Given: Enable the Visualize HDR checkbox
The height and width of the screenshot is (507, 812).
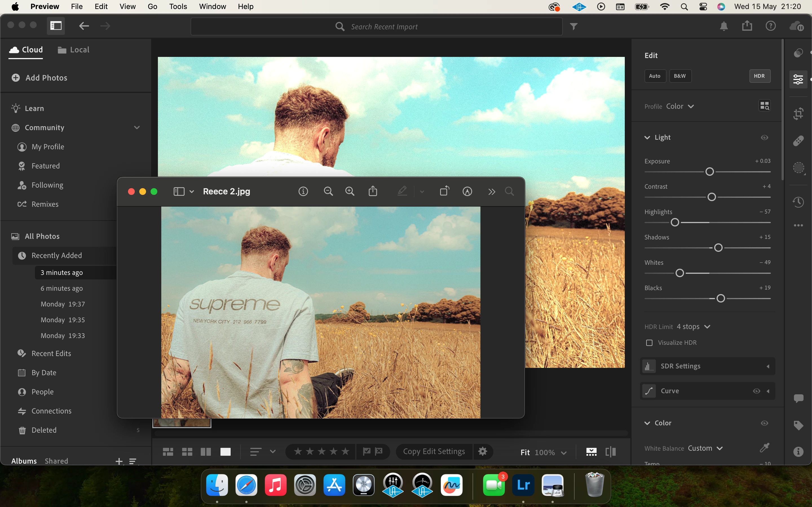Looking at the screenshot, I should 649,343.
